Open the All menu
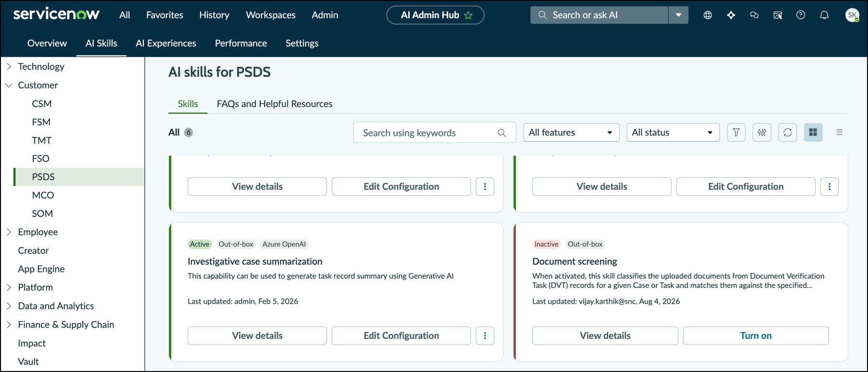This screenshot has height=372, width=868. 125,15
